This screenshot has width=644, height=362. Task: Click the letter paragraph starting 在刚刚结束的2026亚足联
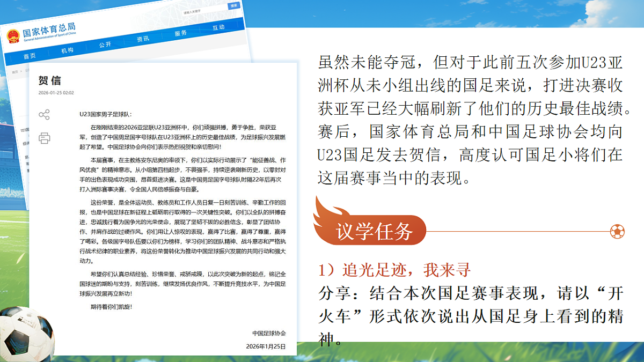182,137
